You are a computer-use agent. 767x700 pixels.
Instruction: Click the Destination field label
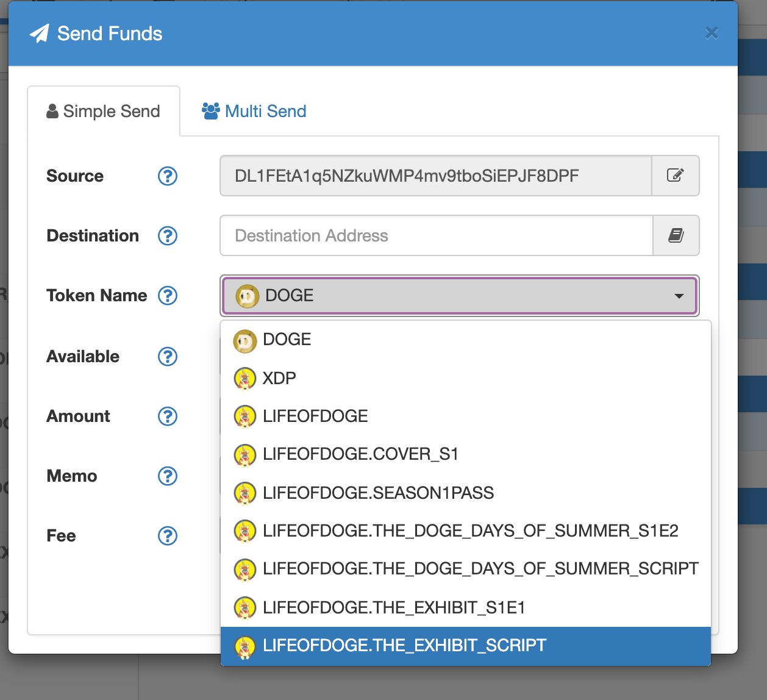coord(93,235)
